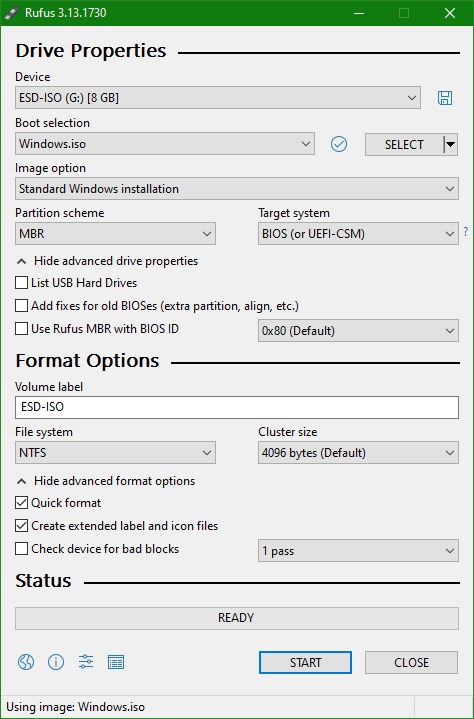Open application settings sliders icon
Screen dimensions: 474x719
(86, 662)
